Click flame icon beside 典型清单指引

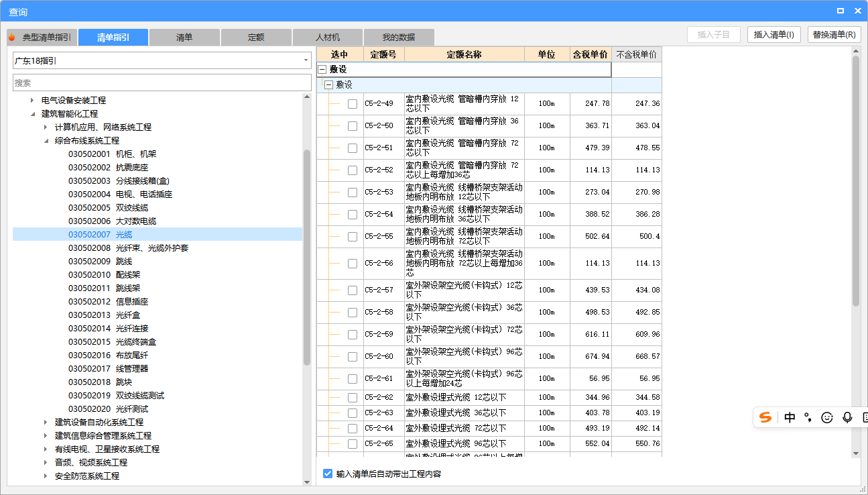click(11, 37)
